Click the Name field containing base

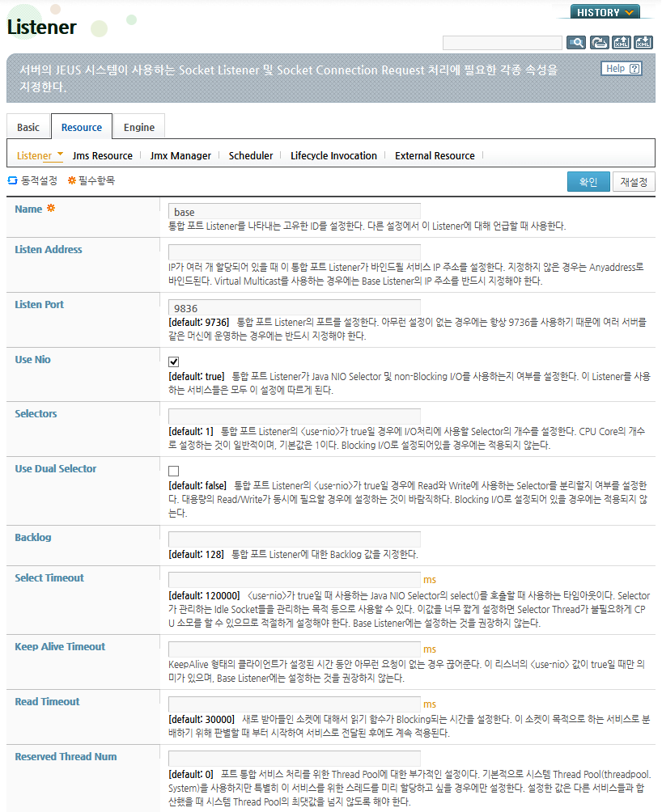295,211
